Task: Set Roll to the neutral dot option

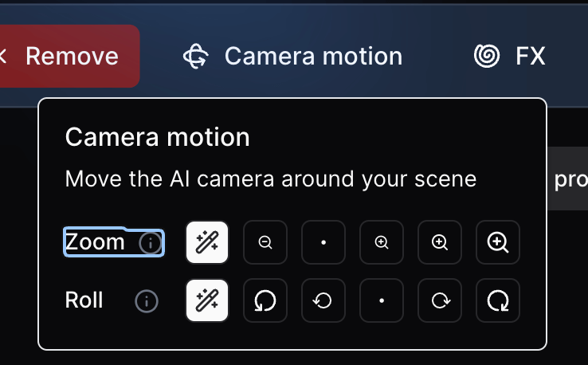Action: (382, 301)
